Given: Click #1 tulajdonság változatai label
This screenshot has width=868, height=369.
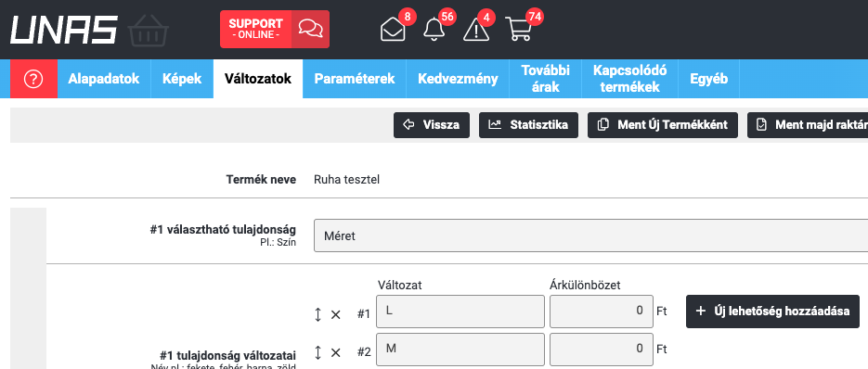Looking at the screenshot, I should point(227,355).
